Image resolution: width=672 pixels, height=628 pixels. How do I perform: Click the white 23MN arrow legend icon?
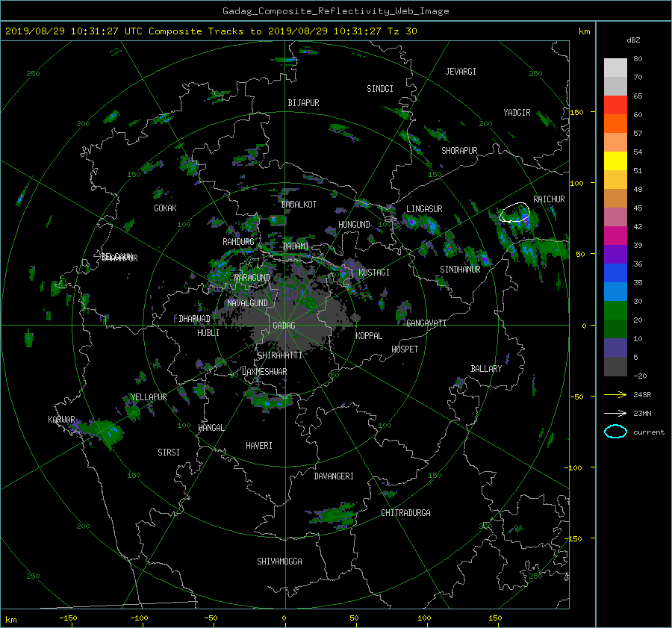point(615,413)
